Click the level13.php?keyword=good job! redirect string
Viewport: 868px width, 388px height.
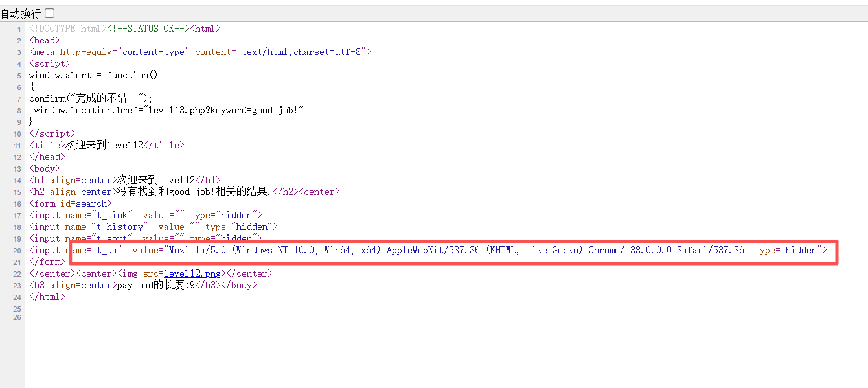pos(225,110)
